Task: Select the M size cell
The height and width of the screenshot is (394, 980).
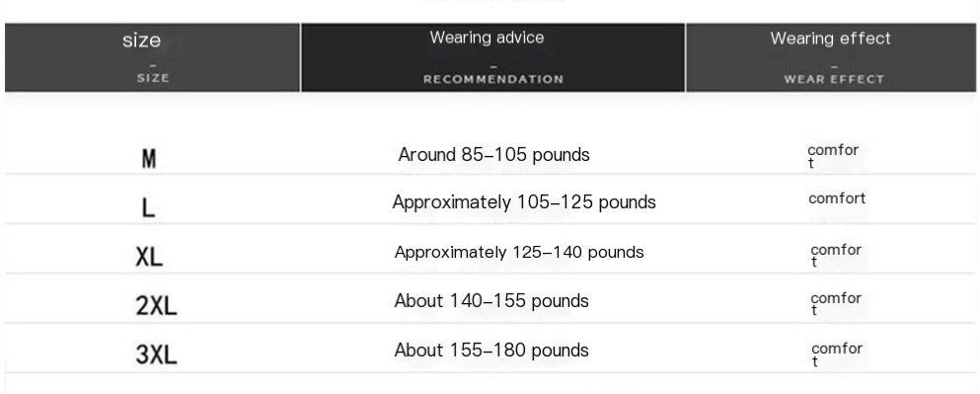Action: coord(149,159)
